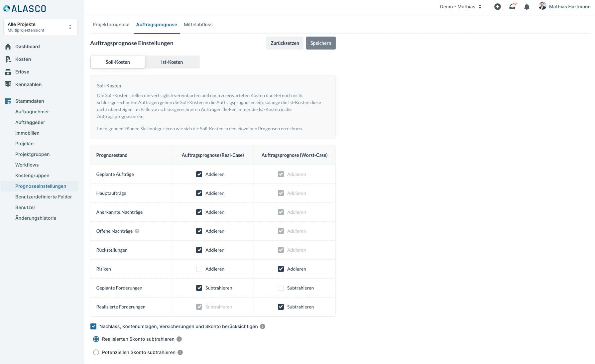Uncheck Real-Case Subtrahieren for Geplante Forderungen
Viewport: 595px width, 364px height.
pos(199,288)
